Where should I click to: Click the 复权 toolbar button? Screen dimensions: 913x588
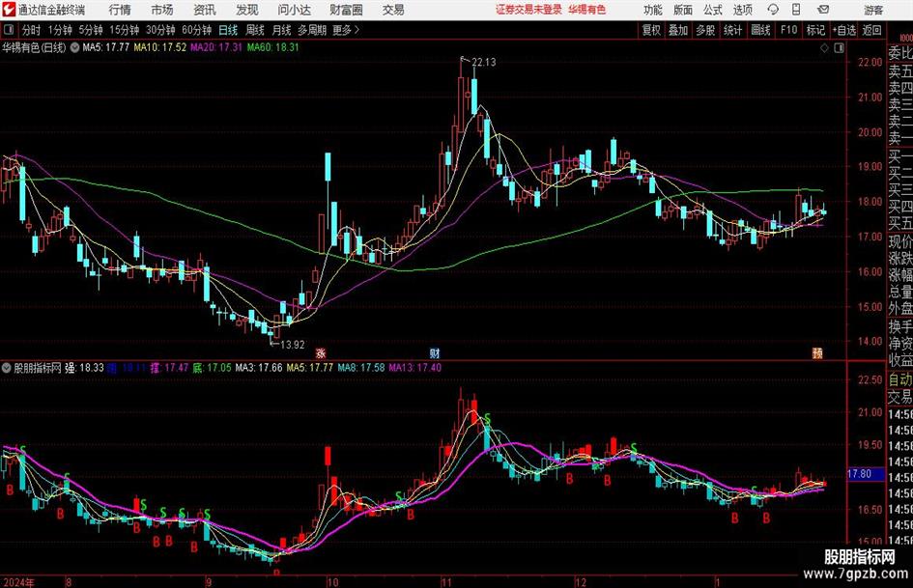pos(651,30)
